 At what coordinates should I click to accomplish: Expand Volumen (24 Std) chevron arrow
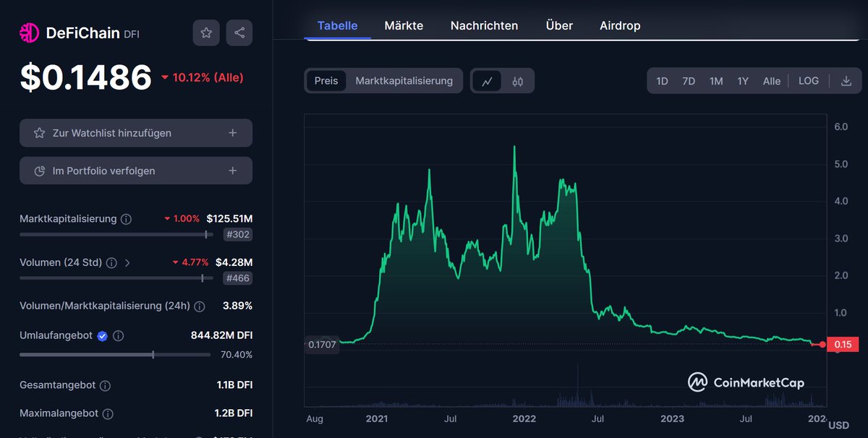127,263
